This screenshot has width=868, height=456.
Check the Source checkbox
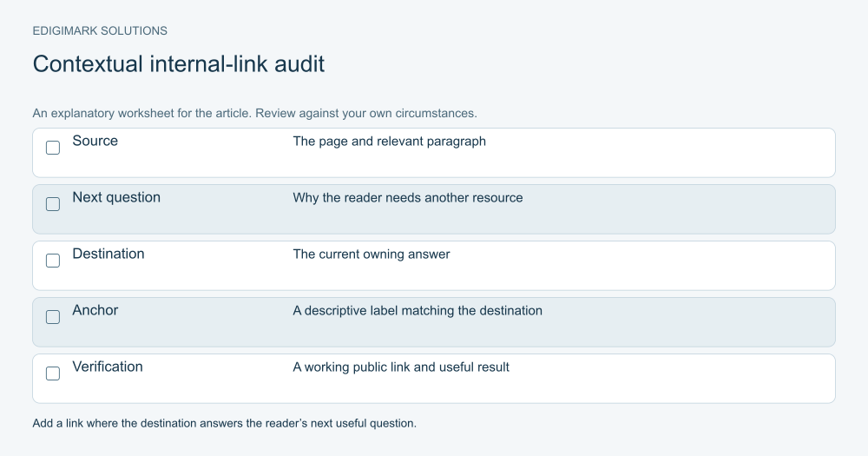point(53,148)
